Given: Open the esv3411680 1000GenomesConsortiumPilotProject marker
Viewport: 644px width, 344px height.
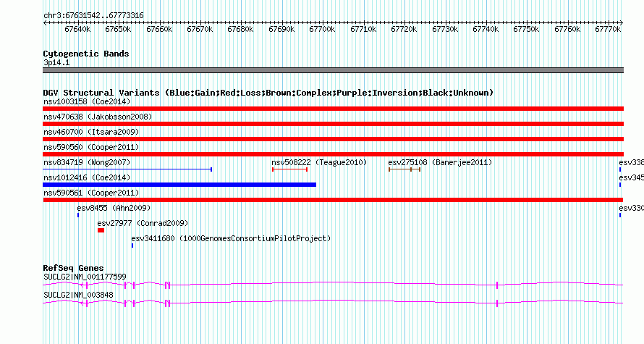Looking at the screenshot, I should tap(132, 246).
